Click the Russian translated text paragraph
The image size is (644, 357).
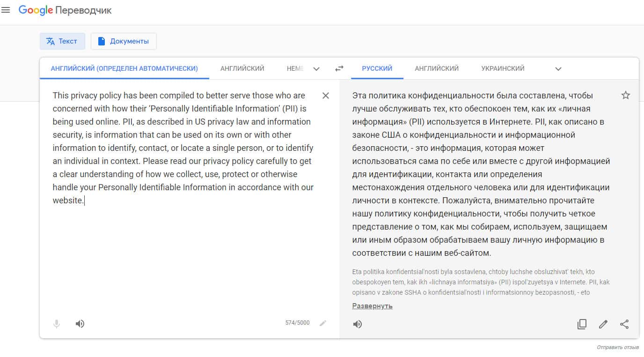pyautogui.click(x=481, y=174)
